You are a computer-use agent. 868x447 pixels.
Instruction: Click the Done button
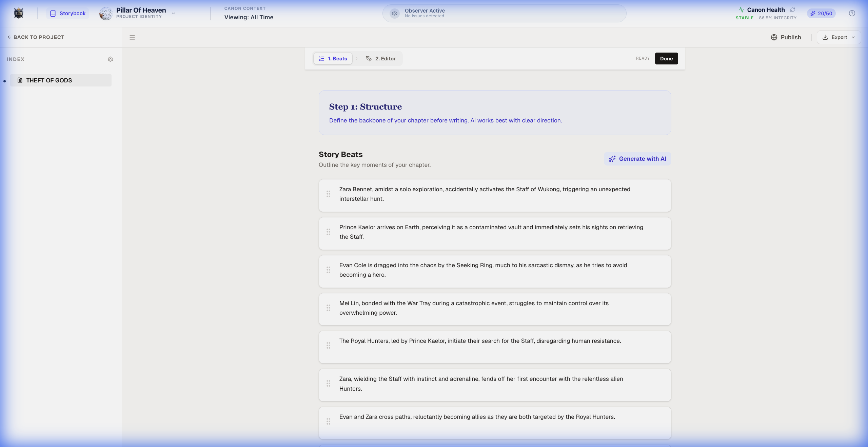666,58
